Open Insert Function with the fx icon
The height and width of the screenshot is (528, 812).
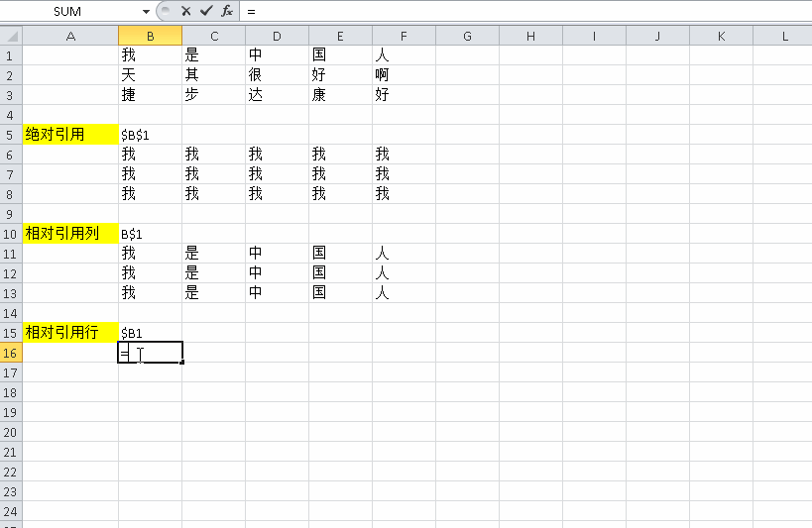pos(227,11)
